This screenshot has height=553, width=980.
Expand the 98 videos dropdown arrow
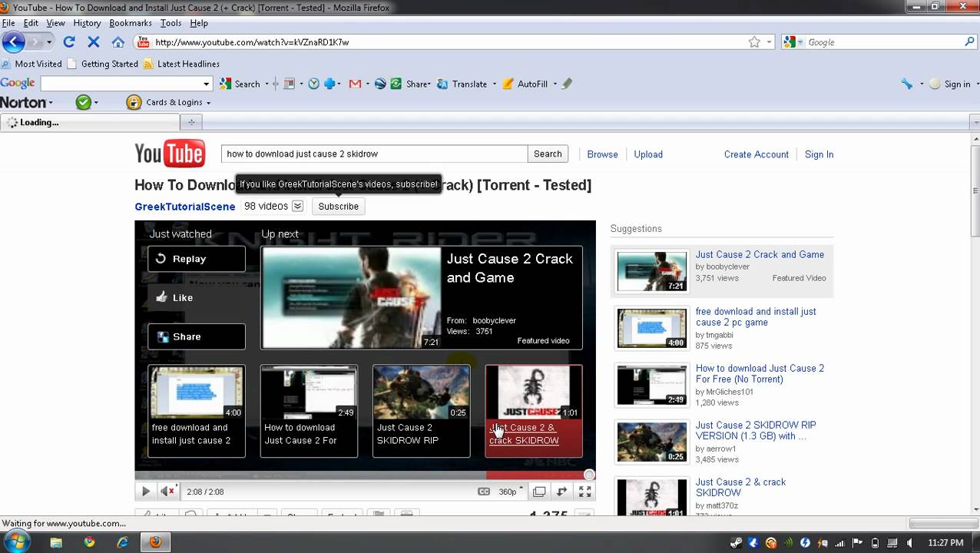(297, 206)
